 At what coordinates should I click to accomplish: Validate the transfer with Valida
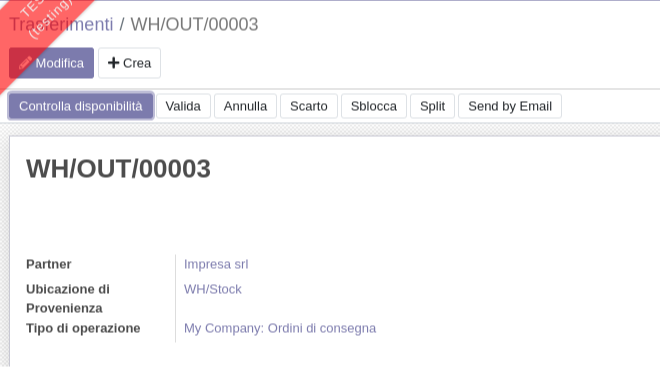pos(183,106)
